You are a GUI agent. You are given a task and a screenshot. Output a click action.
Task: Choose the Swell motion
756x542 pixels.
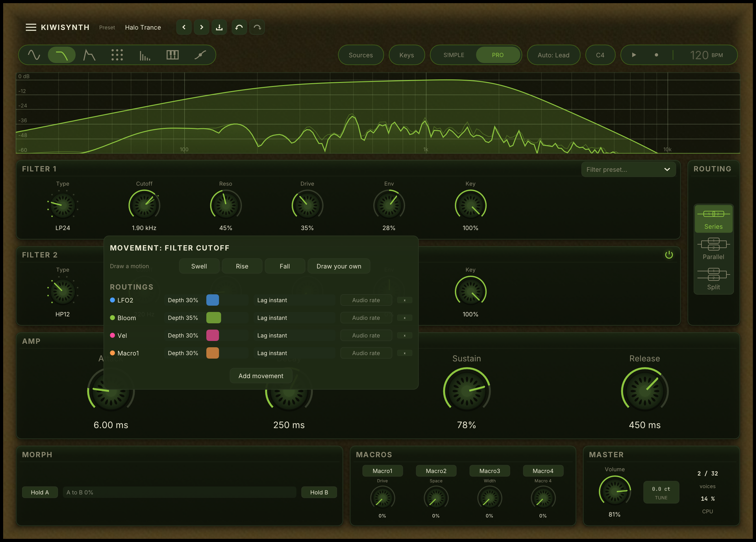click(x=199, y=266)
